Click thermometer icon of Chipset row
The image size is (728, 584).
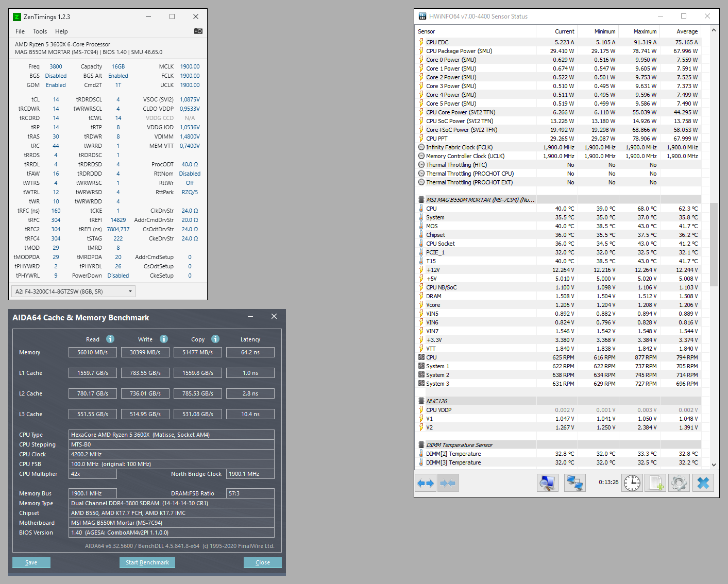pos(421,235)
